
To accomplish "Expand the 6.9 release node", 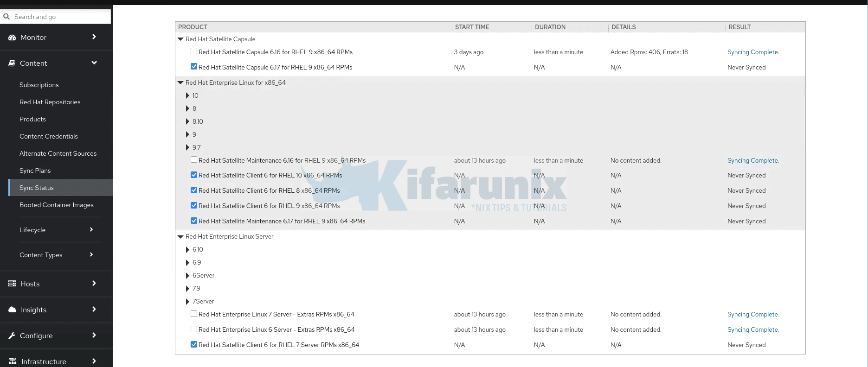I will point(187,262).
